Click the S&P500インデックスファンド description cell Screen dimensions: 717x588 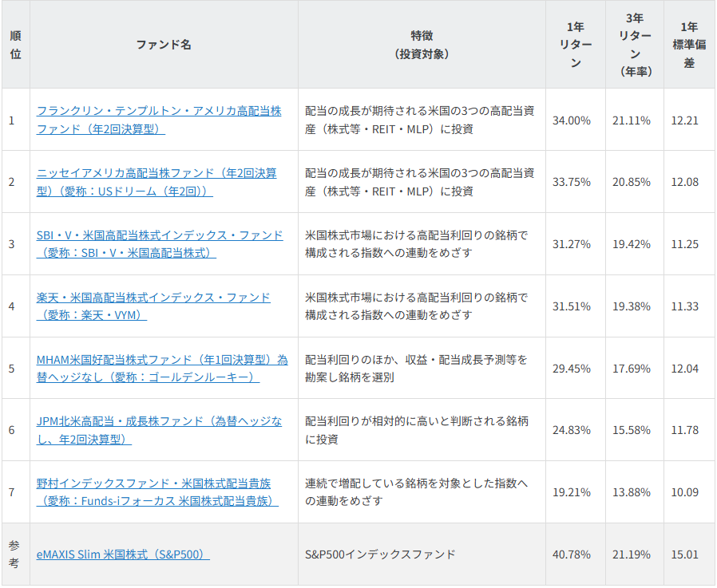[380, 554]
